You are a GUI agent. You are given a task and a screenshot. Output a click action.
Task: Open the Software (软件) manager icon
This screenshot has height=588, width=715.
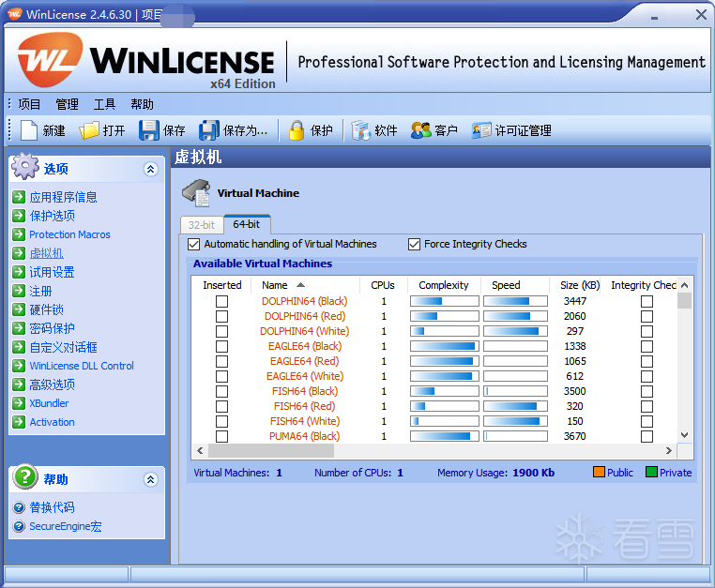coord(360,130)
